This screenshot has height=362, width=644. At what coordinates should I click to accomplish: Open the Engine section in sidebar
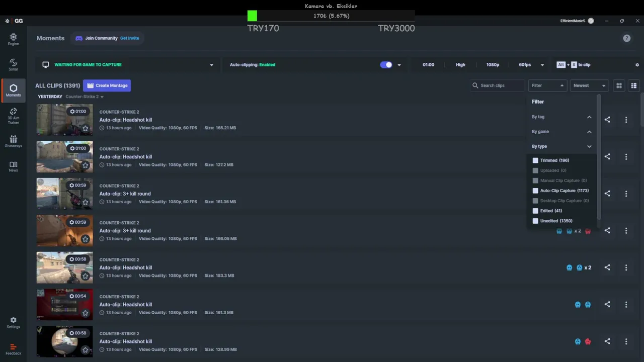pos(13,39)
